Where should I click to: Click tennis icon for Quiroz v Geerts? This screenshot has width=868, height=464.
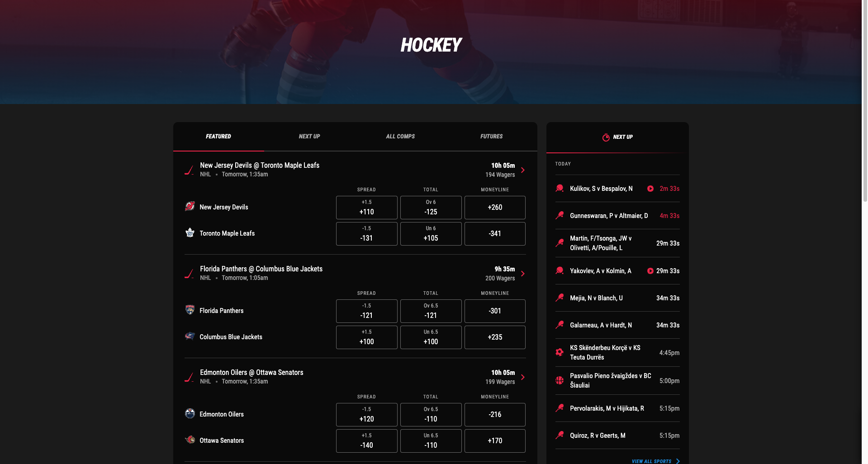pos(560,435)
